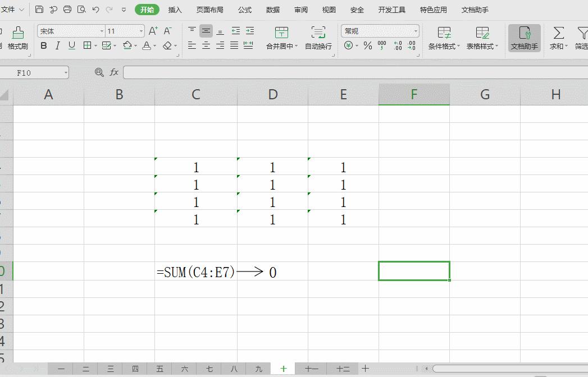Toggle middle vertical alignment
This screenshot has width=588, height=377.
(206, 31)
